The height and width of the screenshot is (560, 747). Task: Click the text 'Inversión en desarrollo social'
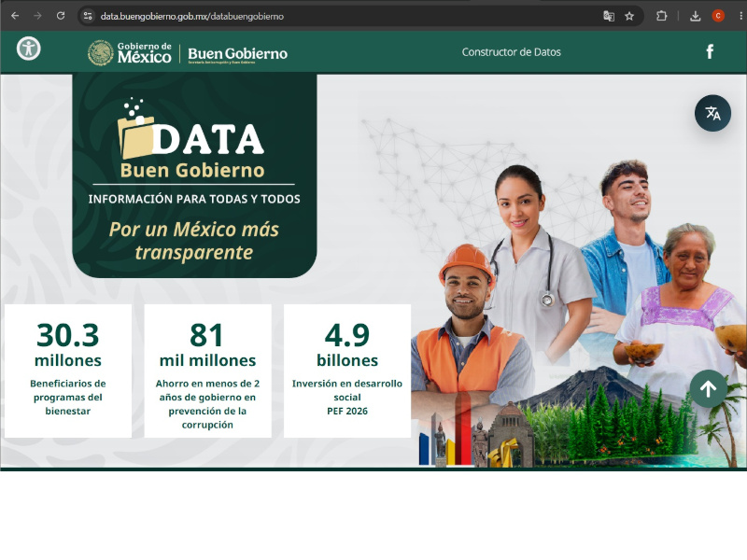point(347,390)
